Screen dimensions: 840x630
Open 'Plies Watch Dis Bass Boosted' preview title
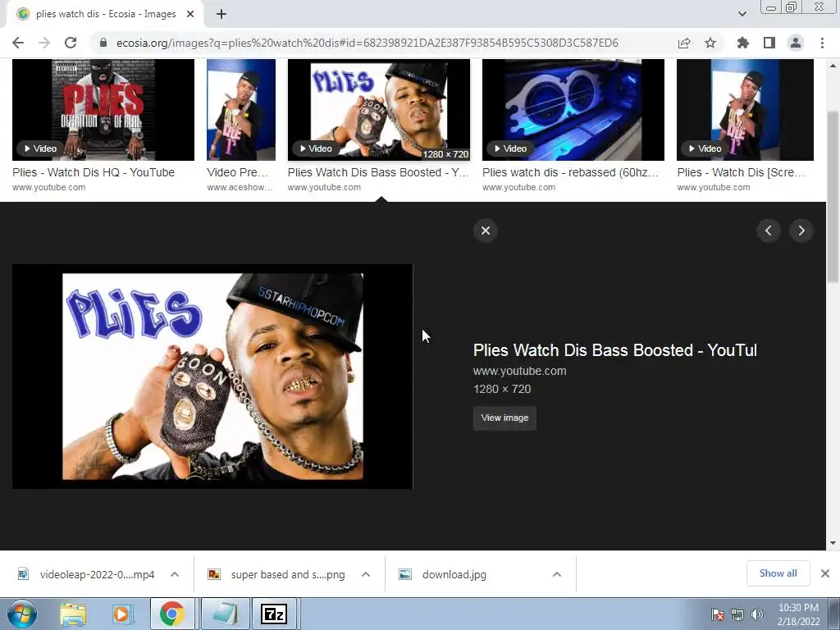click(615, 350)
